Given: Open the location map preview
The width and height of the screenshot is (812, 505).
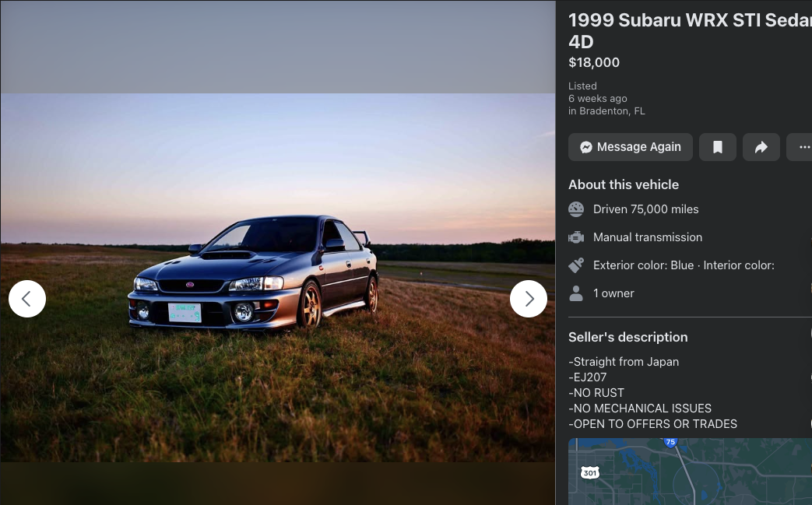Looking at the screenshot, I should pyautogui.click(x=690, y=472).
